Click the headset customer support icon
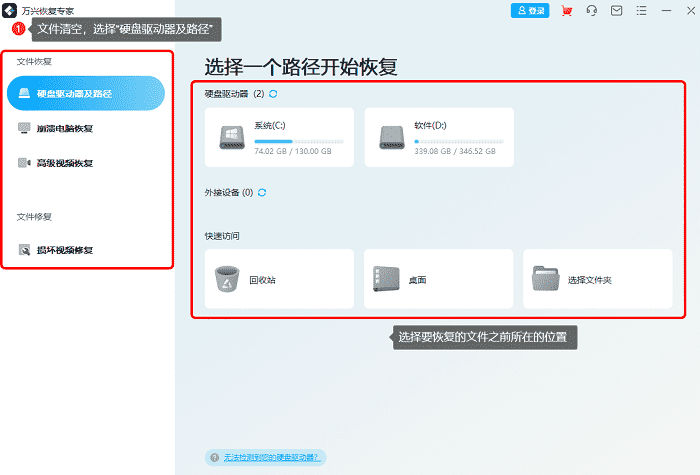The width and height of the screenshot is (700, 475). tap(592, 10)
